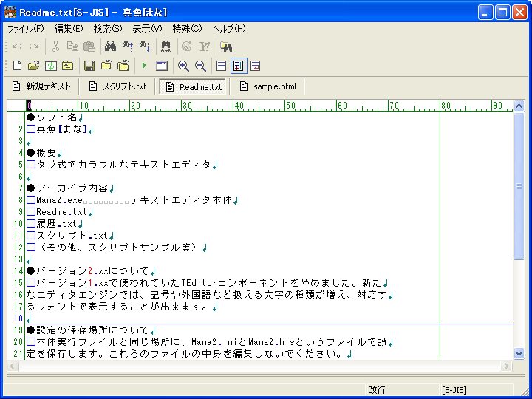This screenshot has height=399, width=532.
Task: Click Mana2.ini on line 20
Action: 215,341
